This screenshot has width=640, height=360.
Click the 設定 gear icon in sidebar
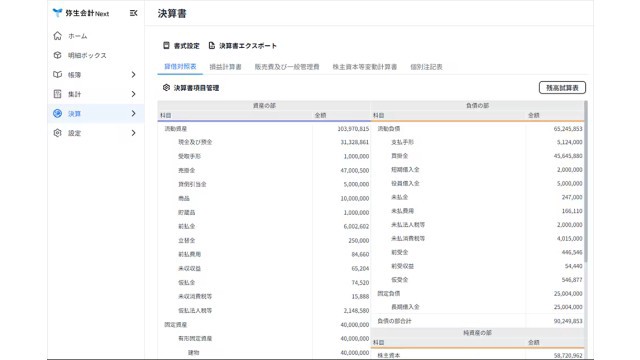[x=58, y=133]
